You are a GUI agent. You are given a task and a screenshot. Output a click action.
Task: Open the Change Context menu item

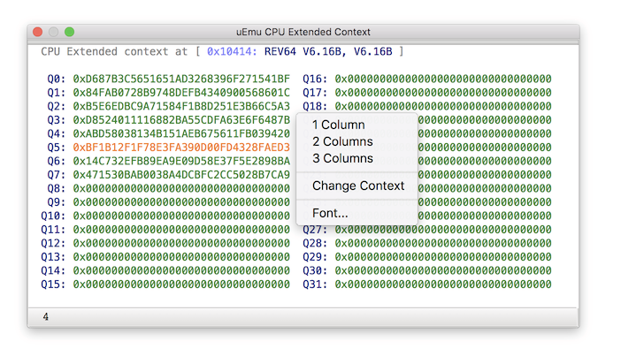(356, 186)
